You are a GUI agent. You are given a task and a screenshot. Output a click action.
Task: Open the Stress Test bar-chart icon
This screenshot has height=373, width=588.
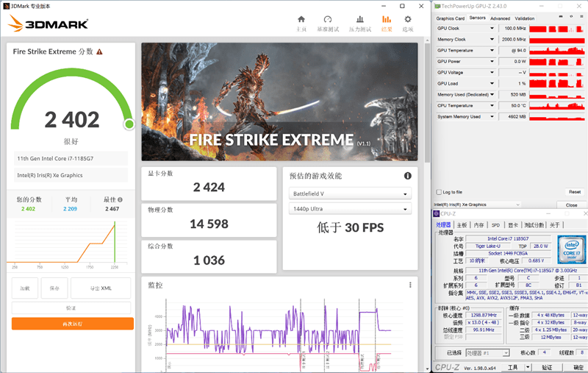(x=360, y=20)
